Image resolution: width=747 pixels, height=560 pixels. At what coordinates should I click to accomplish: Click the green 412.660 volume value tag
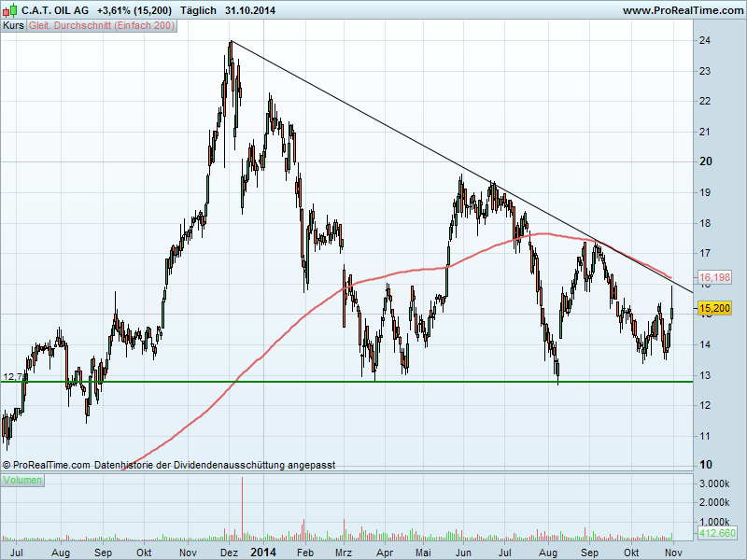[x=717, y=533]
